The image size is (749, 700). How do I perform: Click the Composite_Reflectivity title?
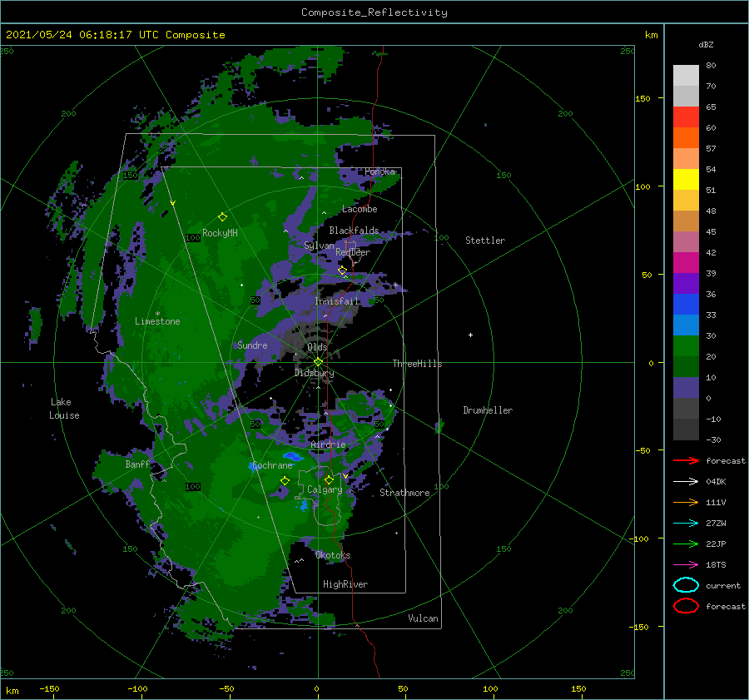click(374, 12)
